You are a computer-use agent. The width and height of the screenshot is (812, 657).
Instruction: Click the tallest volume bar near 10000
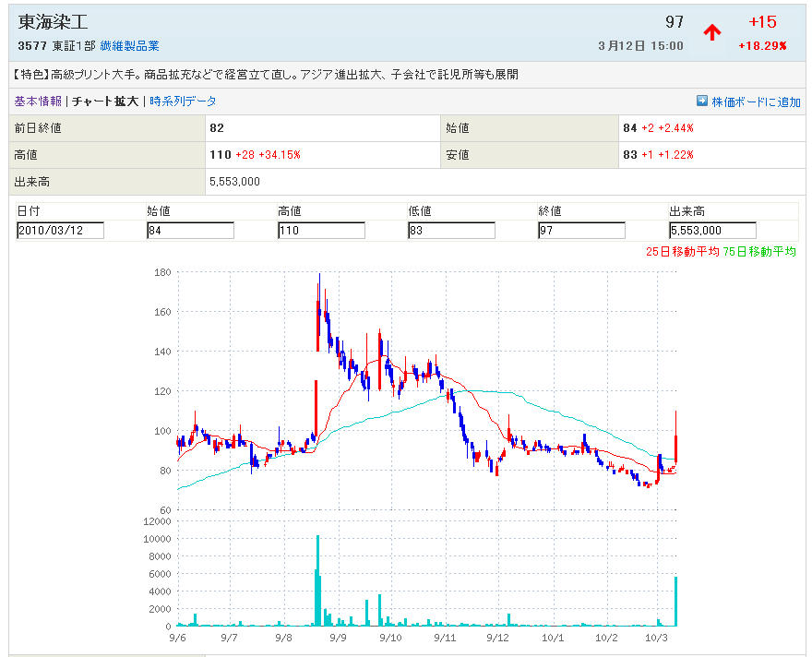(318, 581)
